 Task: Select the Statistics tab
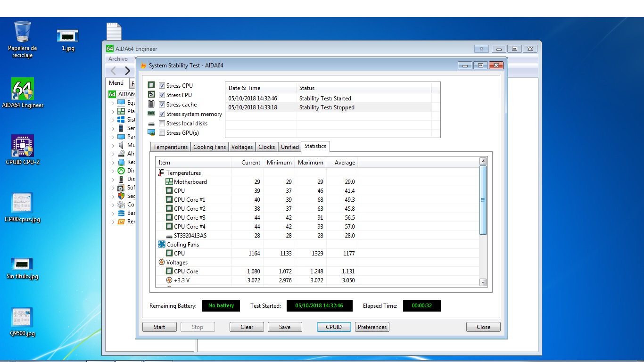click(315, 146)
